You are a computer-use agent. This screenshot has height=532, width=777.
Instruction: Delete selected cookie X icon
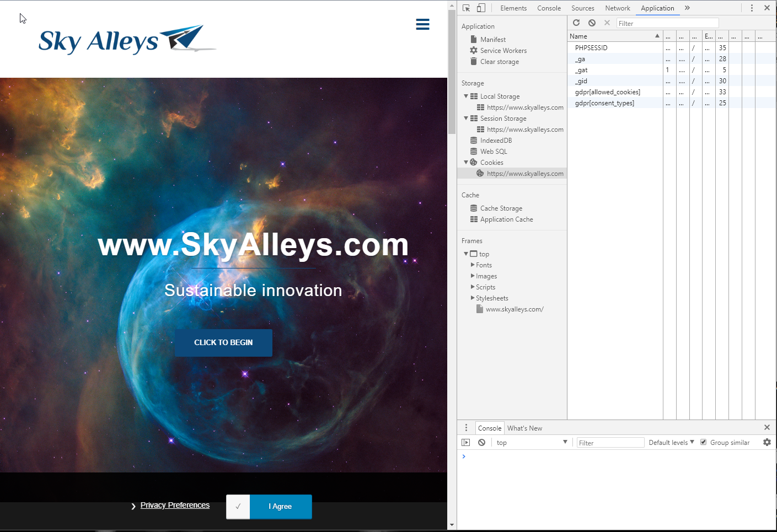[x=607, y=23]
